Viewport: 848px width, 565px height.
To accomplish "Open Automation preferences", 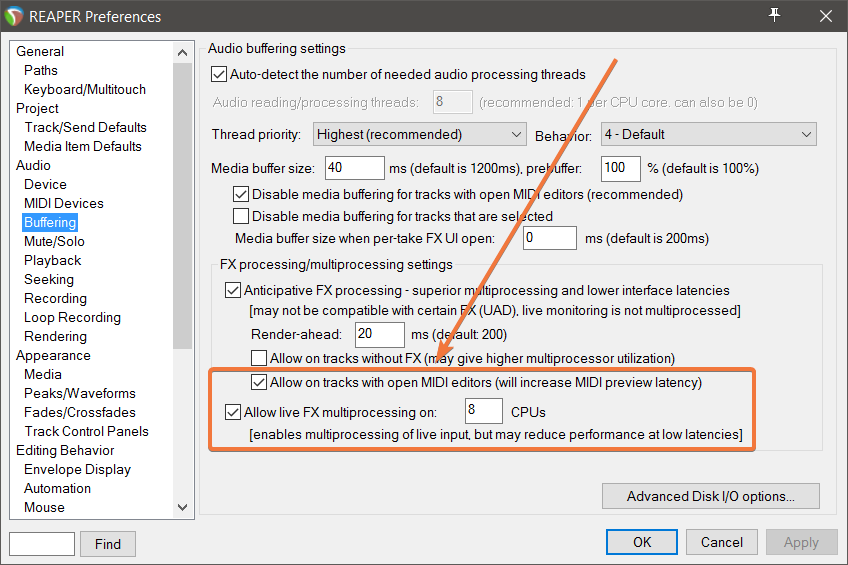I will click(x=57, y=488).
